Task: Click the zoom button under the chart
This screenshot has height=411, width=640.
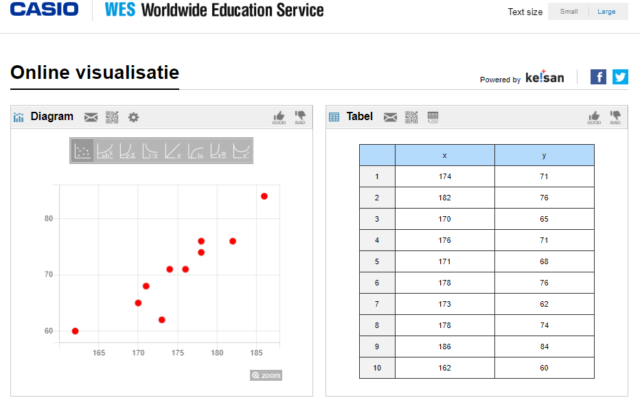Action: 266,375
